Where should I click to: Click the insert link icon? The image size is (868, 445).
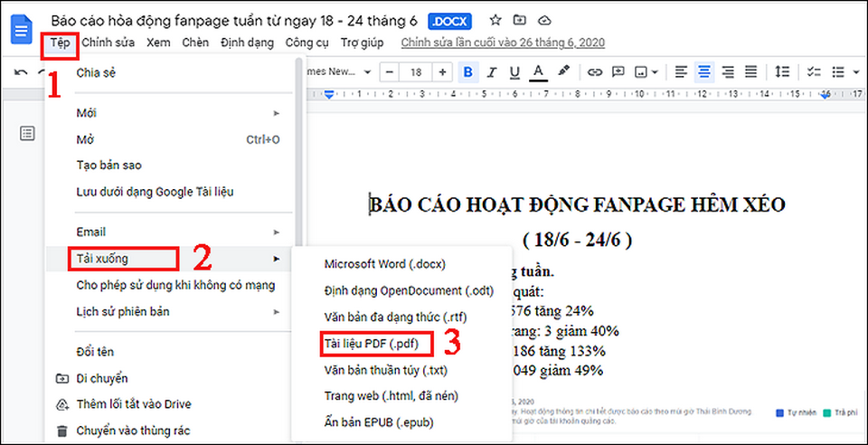(x=594, y=71)
